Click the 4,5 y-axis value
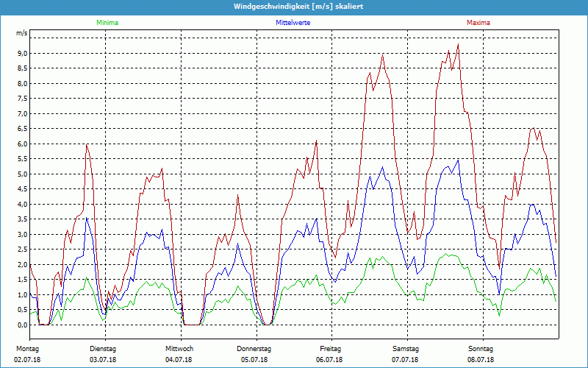 tap(23, 189)
